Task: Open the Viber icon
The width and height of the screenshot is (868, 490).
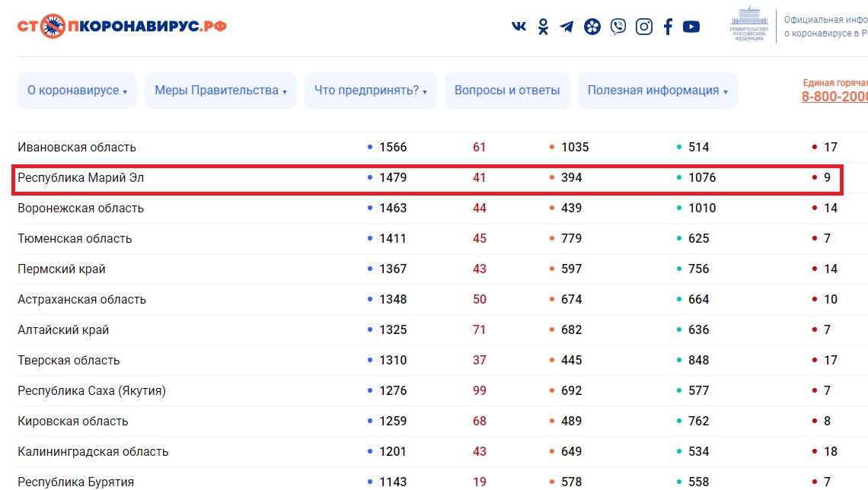Action: 618,27
